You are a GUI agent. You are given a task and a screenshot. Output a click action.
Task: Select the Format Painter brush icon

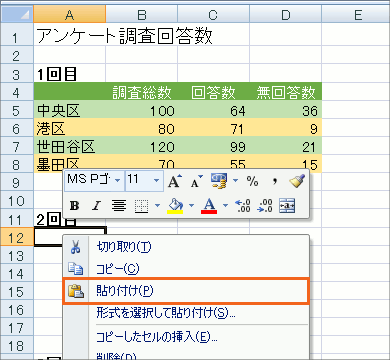click(x=297, y=181)
